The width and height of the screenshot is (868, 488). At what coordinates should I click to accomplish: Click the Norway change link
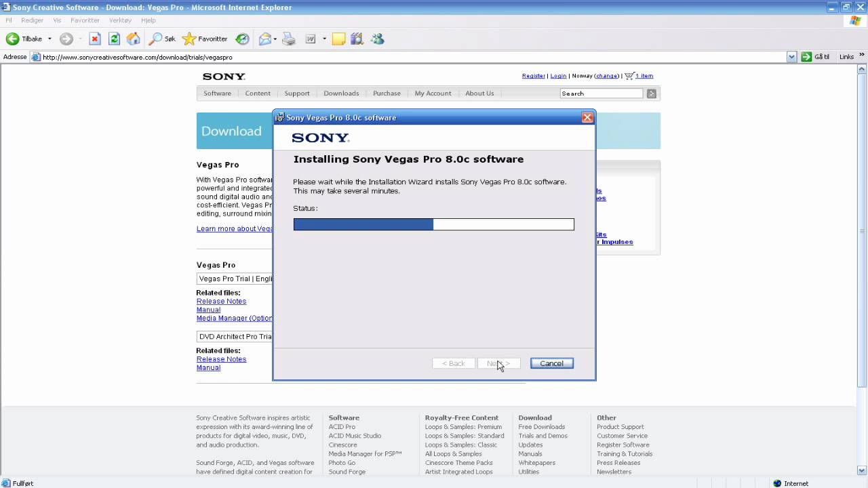(607, 76)
